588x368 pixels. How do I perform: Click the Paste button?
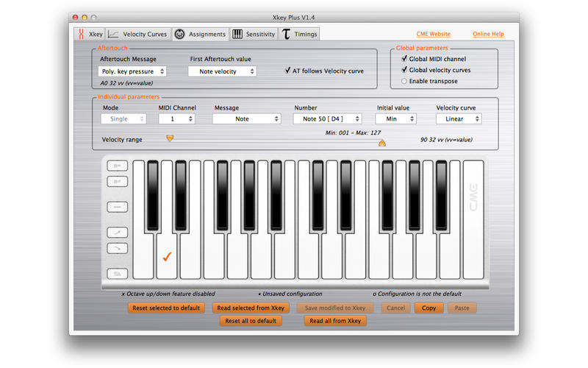pos(462,308)
